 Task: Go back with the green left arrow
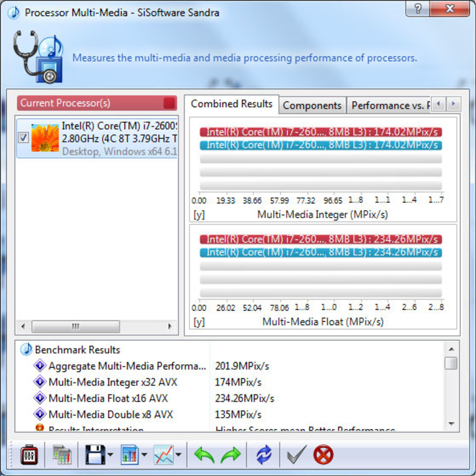click(204, 455)
